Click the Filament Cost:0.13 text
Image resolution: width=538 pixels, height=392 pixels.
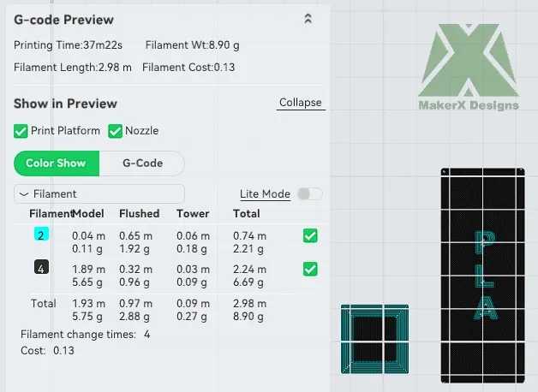tap(188, 68)
